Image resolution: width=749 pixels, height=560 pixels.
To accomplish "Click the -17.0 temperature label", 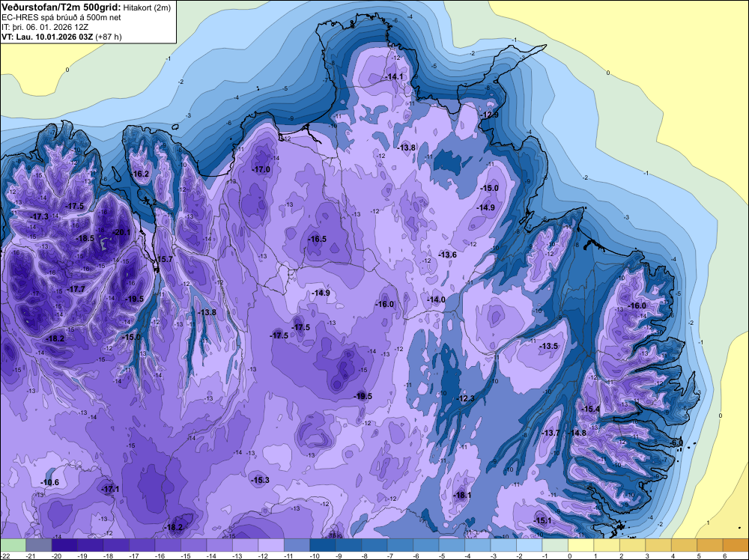I will (x=261, y=169).
